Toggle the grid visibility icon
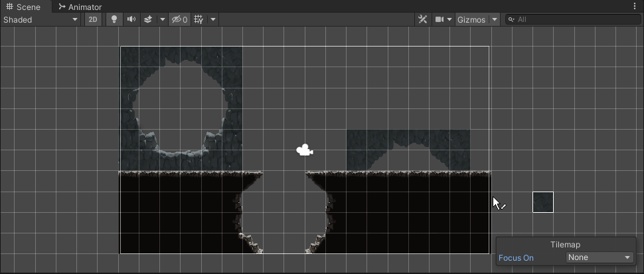 (199, 19)
